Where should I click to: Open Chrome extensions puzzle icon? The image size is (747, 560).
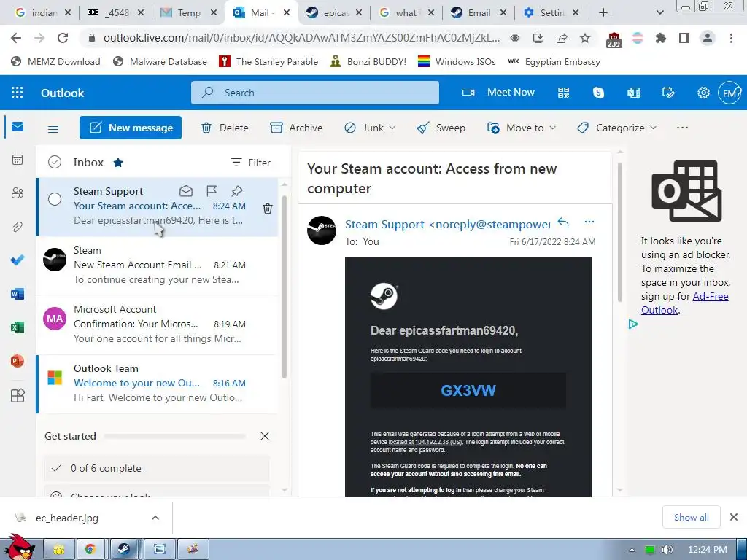(x=661, y=38)
